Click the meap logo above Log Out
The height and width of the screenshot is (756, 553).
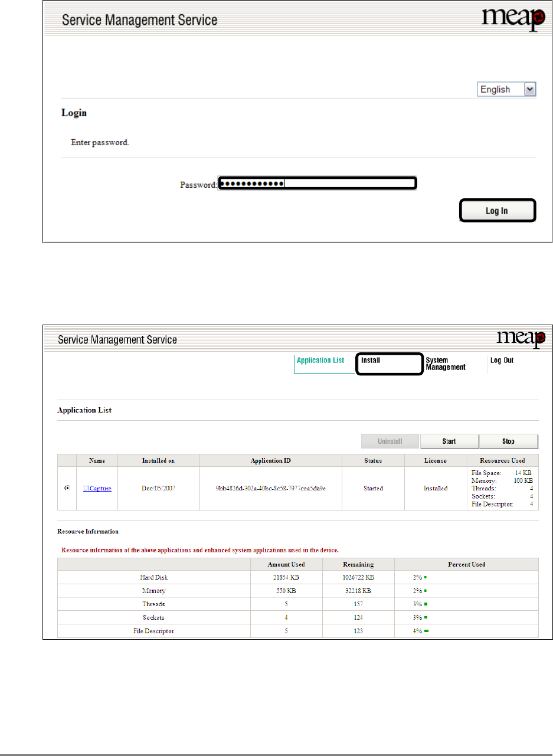point(521,338)
